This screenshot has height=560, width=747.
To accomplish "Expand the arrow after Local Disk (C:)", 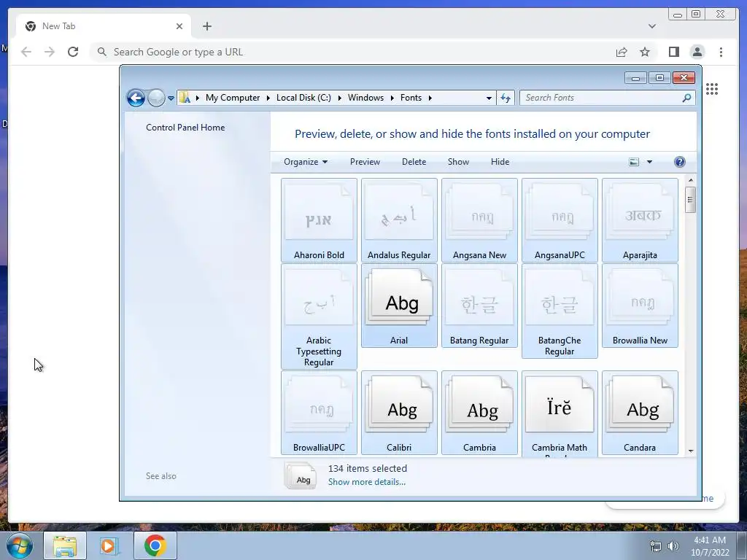I will pos(340,98).
